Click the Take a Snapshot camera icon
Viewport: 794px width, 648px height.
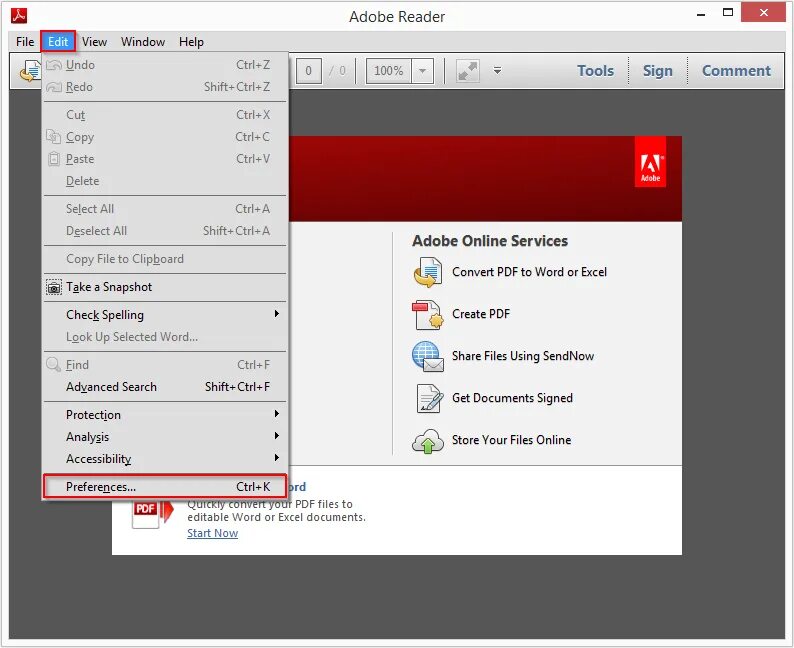point(54,288)
